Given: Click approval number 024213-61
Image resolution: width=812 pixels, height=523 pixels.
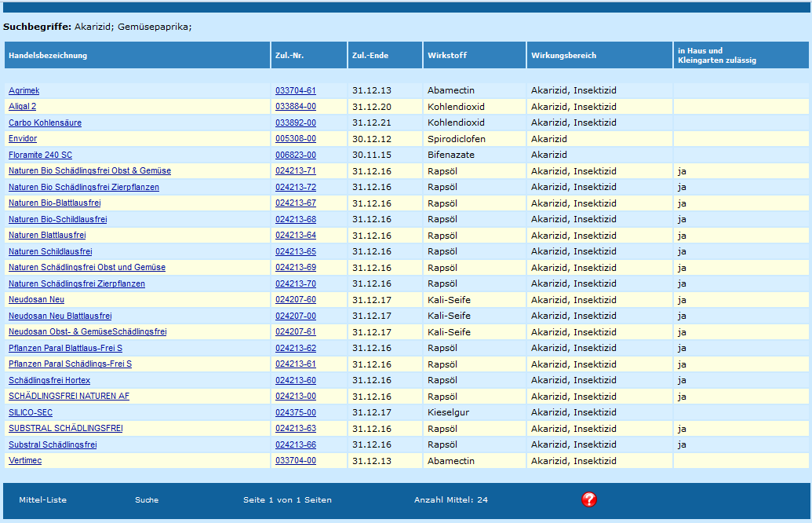Looking at the screenshot, I should click(x=296, y=364).
